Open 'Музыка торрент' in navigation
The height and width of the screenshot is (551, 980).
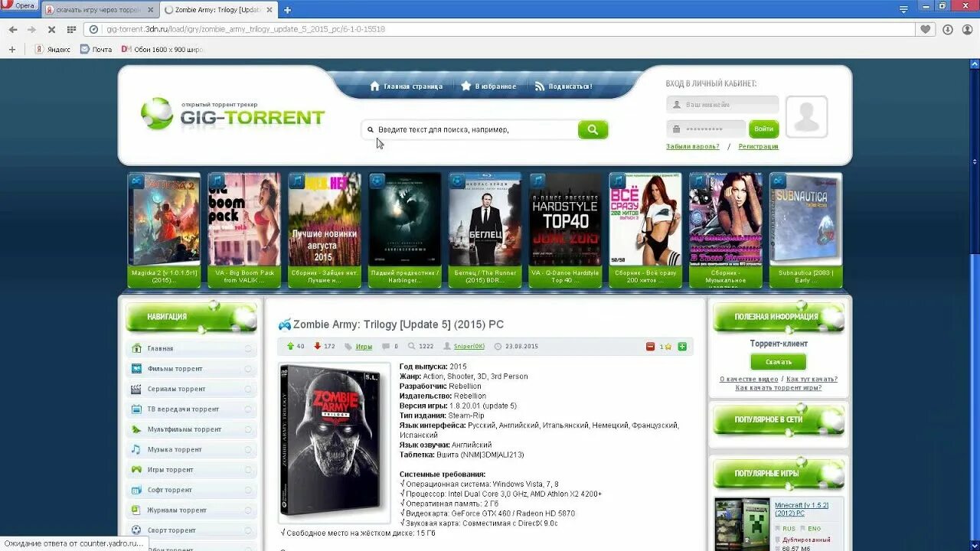[x=191, y=450]
